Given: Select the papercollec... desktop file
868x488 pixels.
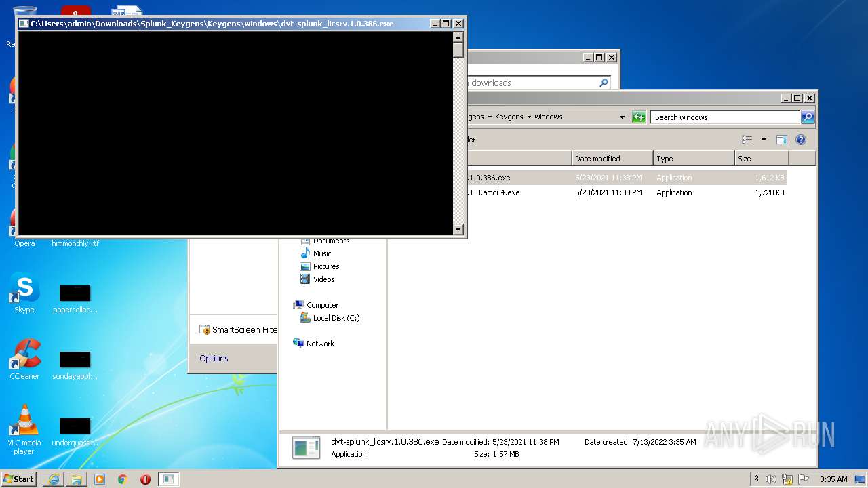Looking at the screenshot, I should click(75, 299).
